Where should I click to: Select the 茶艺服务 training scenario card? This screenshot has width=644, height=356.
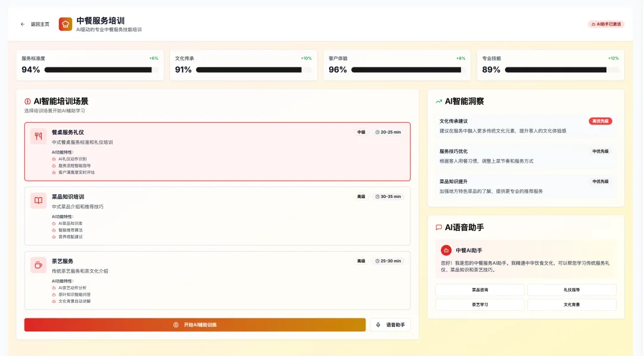217,280
